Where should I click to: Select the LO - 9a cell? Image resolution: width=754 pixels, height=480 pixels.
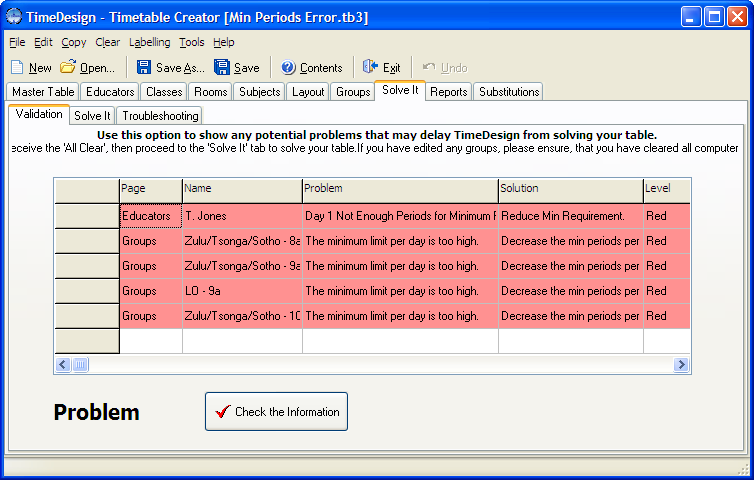click(x=242, y=291)
